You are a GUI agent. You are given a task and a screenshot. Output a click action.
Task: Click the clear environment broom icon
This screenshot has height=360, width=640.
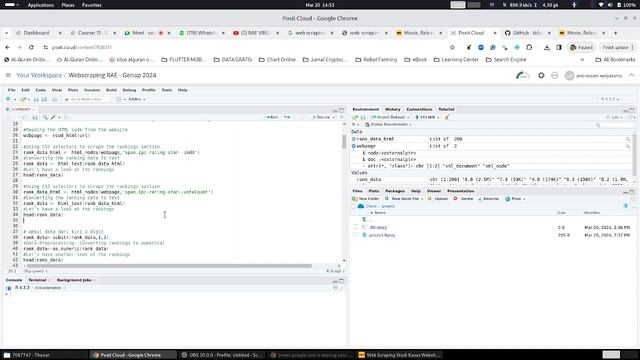pyautogui.click(x=447, y=118)
